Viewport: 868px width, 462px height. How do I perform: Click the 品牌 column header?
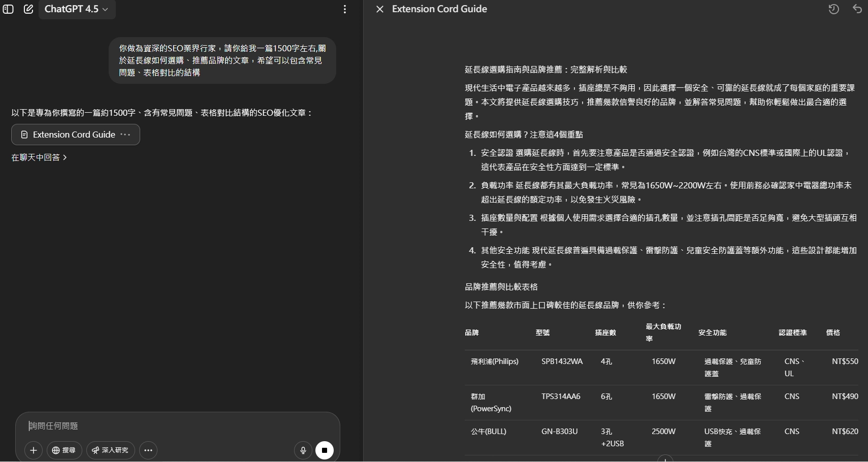[x=472, y=333]
